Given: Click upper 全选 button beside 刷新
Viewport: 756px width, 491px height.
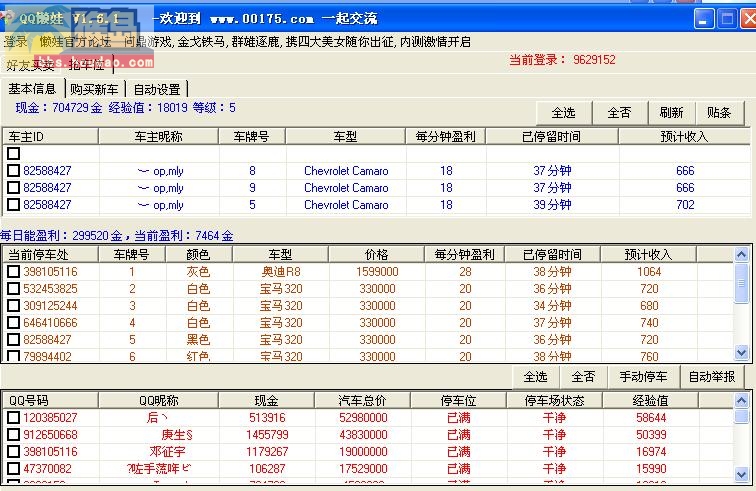Looking at the screenshot, I should [x=564, y=113].
